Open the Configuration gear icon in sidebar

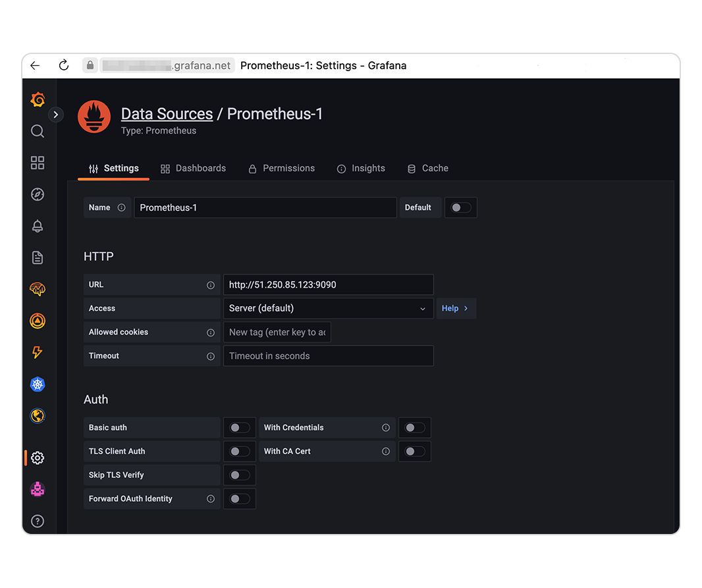(38, 458)
